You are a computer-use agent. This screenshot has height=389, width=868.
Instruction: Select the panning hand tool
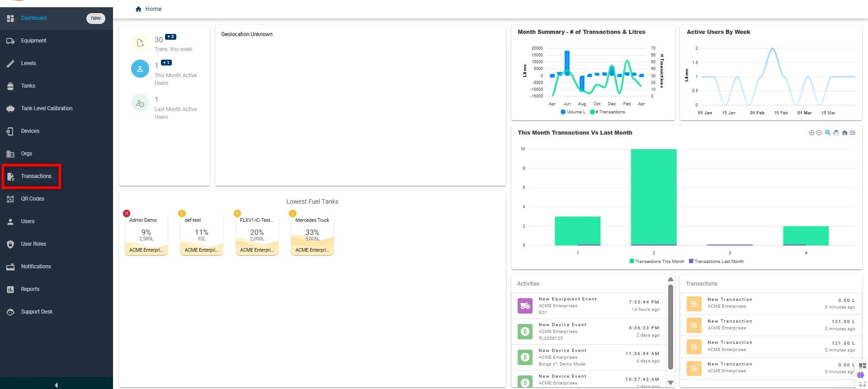click(x=836, y=133)
